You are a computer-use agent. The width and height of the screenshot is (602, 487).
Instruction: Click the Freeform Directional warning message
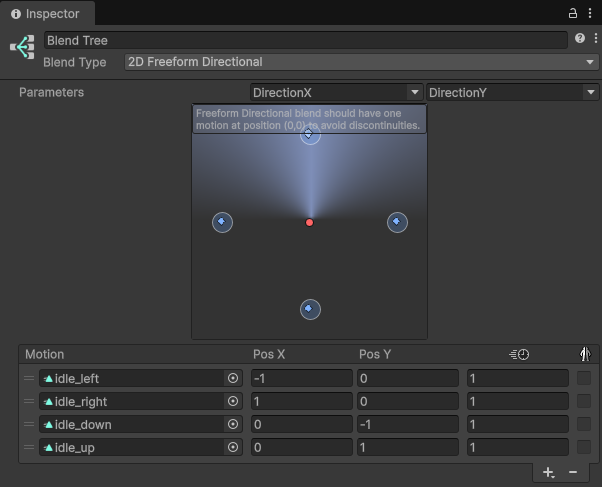(309, 119)
